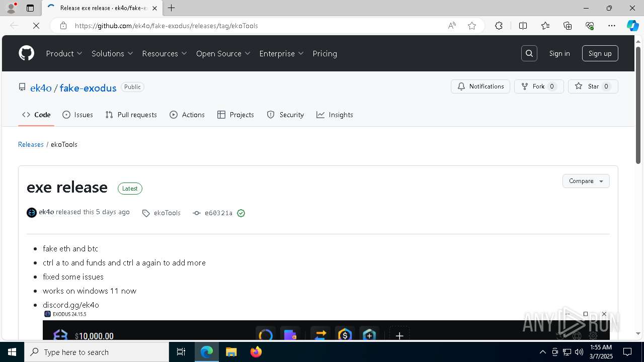The width and height of the screenshot is (644, 362).
Task: Switch to the Actions tab
Action: (x=187, y=115)
